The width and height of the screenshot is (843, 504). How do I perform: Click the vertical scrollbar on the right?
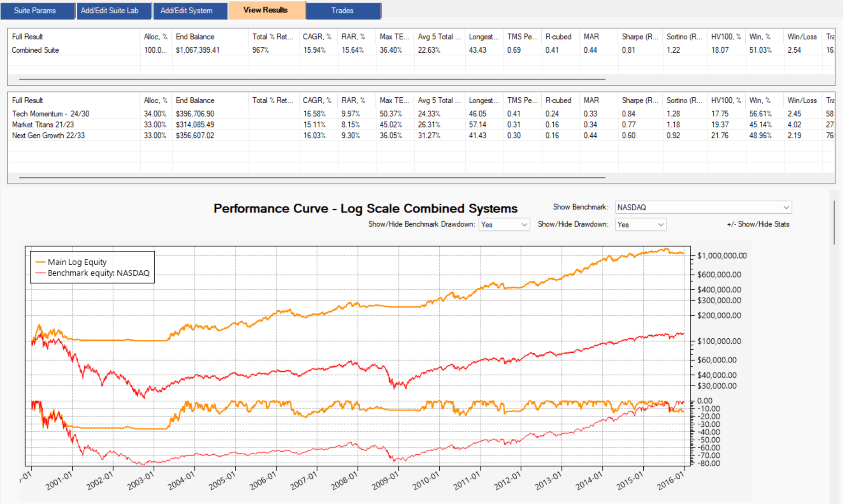835,223
